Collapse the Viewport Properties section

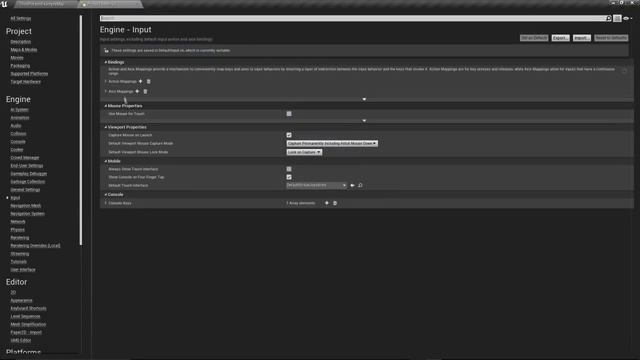(106, 127)
